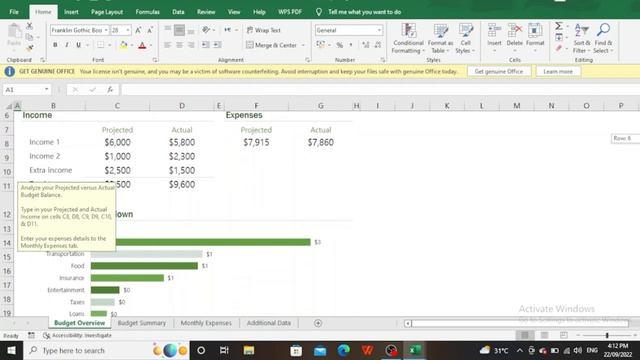Open Find & Select menu
Viewport: 640px width, 360px height.
click(x=603, y=39)
